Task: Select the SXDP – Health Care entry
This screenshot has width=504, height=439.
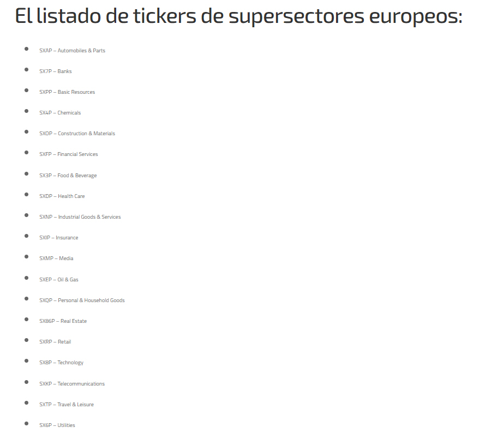Action: [62, 196]
